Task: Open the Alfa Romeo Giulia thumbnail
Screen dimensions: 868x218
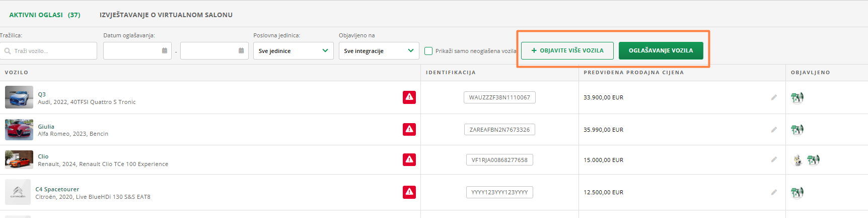Action: tap(19, 130)
